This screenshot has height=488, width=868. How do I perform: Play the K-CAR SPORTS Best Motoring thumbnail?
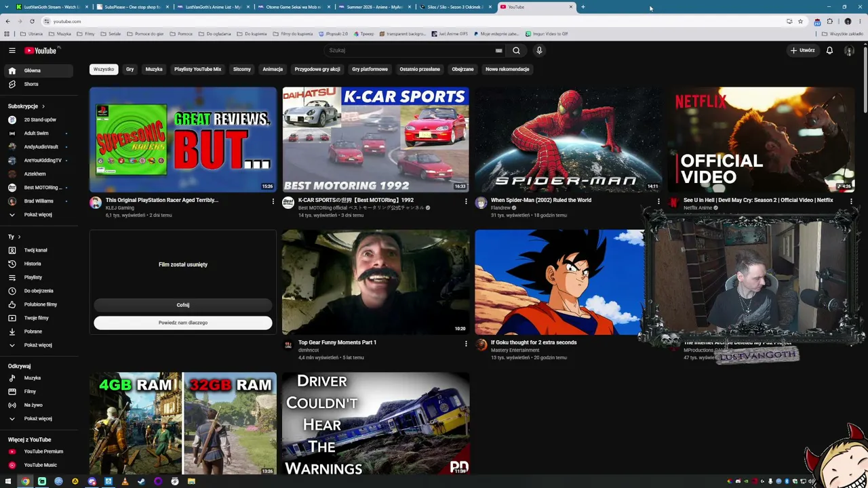[376, 140]
